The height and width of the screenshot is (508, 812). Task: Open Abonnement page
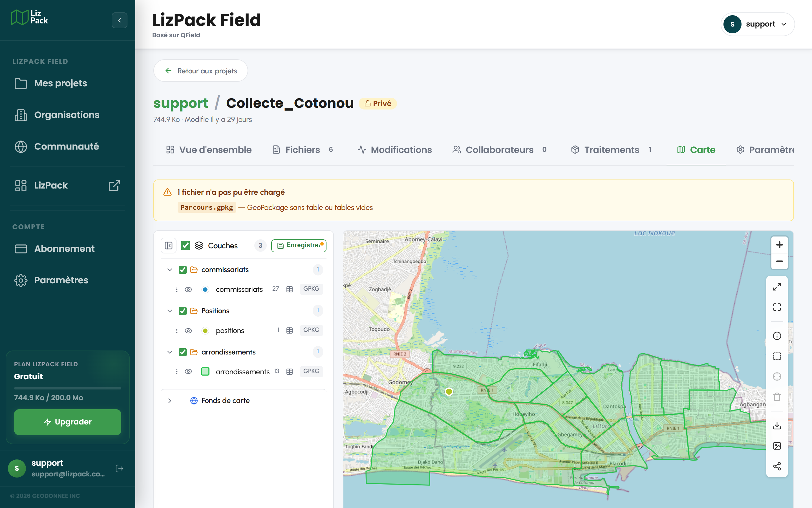click(x=68, y=249)
